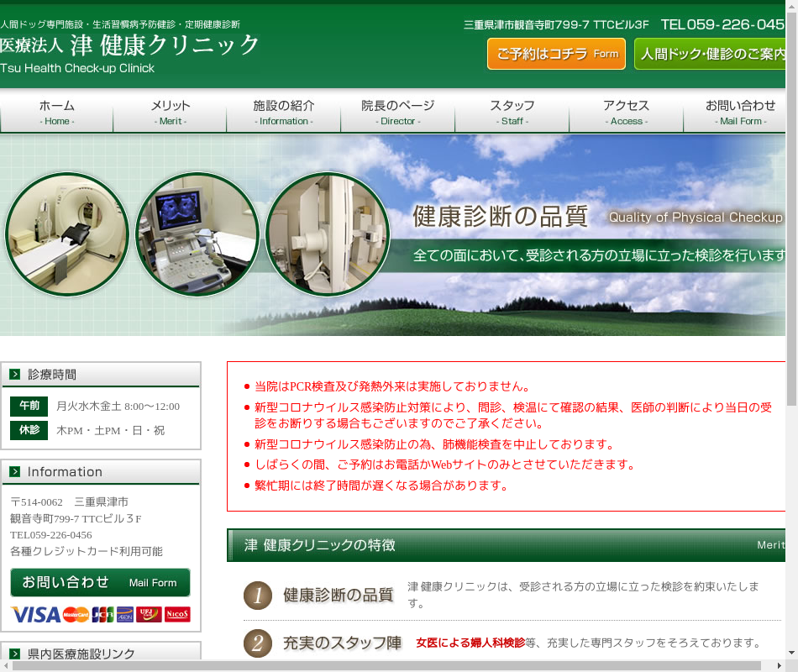This screenshot has height=672, width=798.
Task: Click the ultrasound machine circular photo
Action: [197, 234]
